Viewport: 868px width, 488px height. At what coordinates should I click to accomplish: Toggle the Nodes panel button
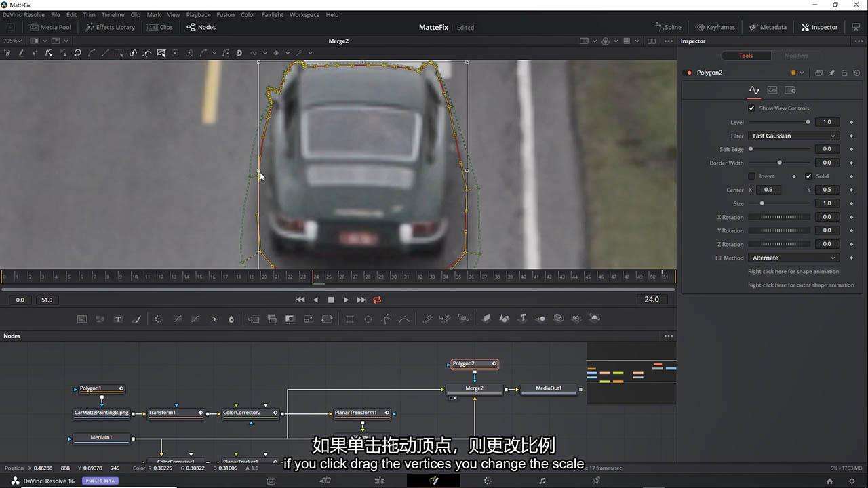pos(201,27)
